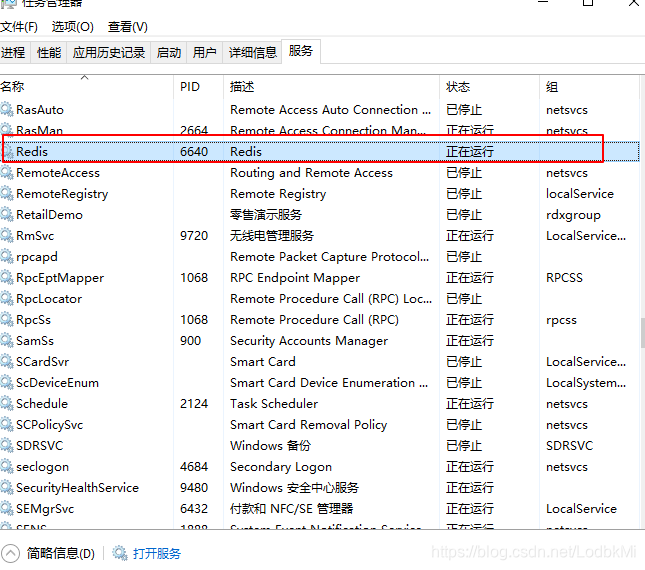Click PID 2124 in the Schedule row
Viewport: 645px width, 570px height.
click(194, 403)
